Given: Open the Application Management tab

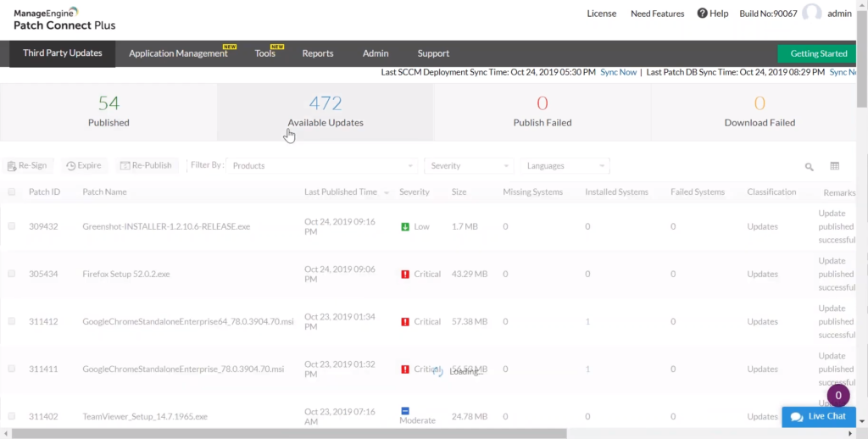Looking at the screenshot, I should click(178, 53).
